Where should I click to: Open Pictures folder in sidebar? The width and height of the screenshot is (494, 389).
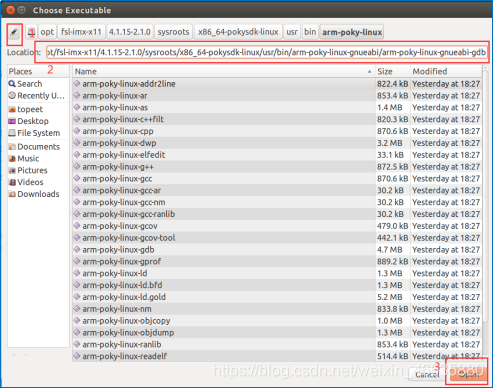[x=28, y=170]
